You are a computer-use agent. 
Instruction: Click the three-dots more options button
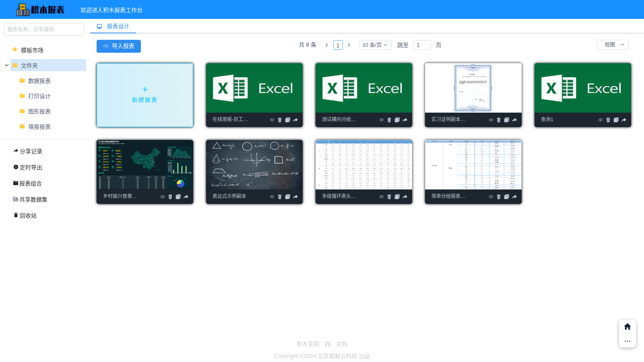[x=627, y=341]
